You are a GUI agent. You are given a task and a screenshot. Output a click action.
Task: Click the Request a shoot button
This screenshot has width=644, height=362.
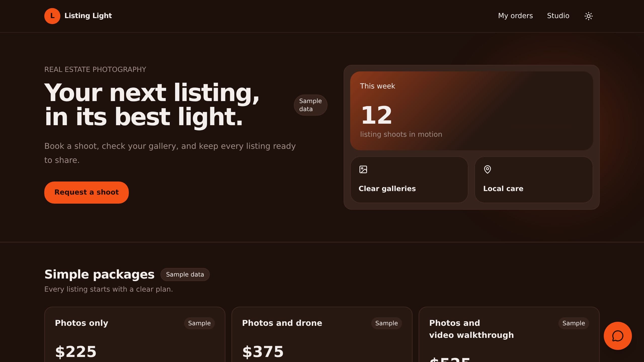[86, 192]
